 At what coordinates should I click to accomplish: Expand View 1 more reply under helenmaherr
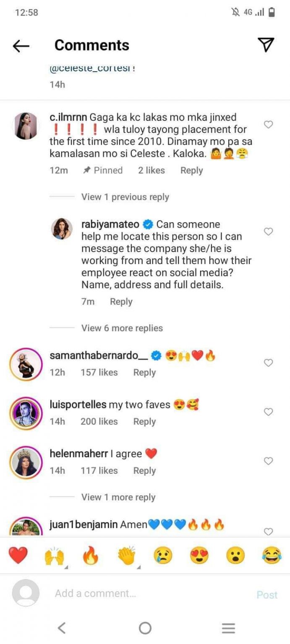pyautogui.click(x=118, y=497)
